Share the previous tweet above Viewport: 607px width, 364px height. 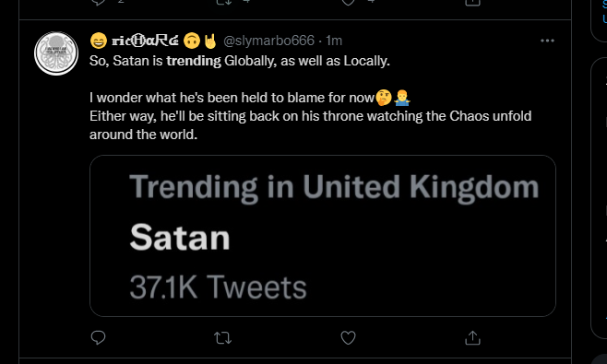pos(472,3)
